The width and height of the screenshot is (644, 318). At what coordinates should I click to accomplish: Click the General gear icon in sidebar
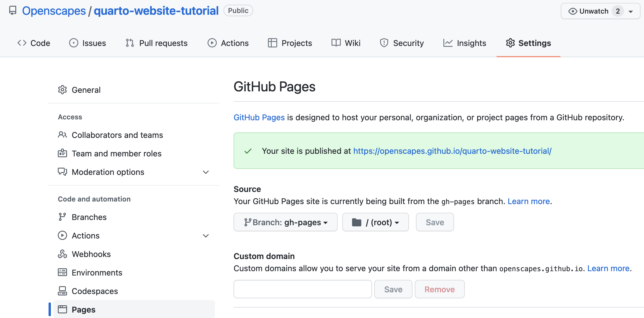pos(62,90)
